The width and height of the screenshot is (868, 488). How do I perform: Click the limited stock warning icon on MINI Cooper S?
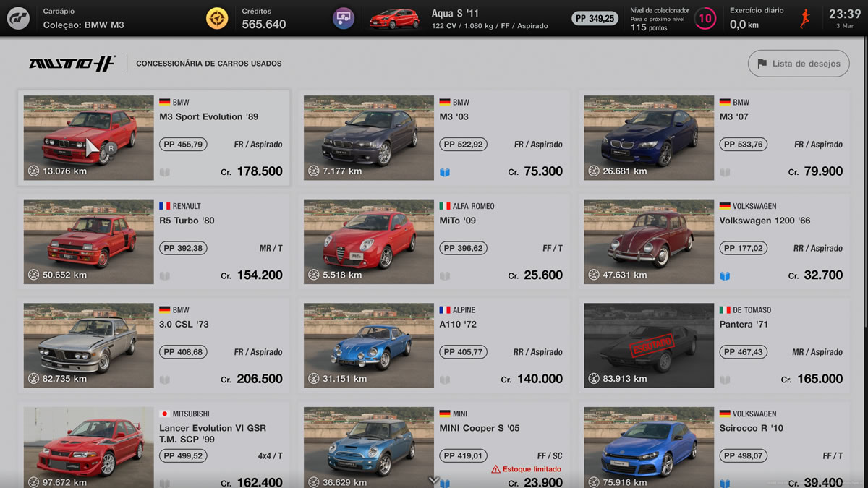tap(495, 469)
